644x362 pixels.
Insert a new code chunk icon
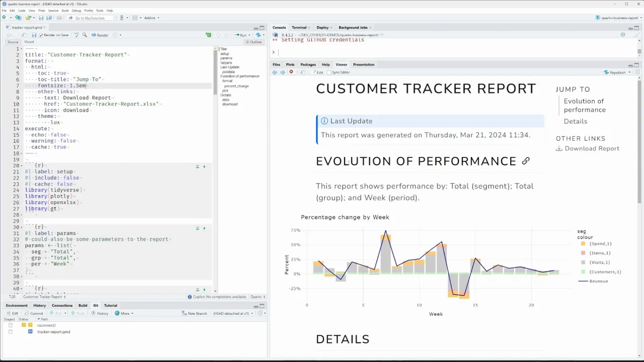[x=208, y=35]
